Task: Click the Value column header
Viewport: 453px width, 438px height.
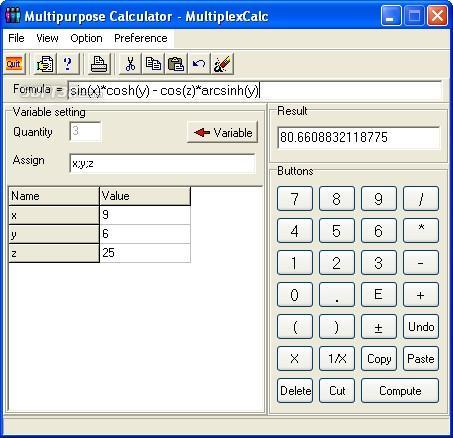Action: [x=145, y=196]
